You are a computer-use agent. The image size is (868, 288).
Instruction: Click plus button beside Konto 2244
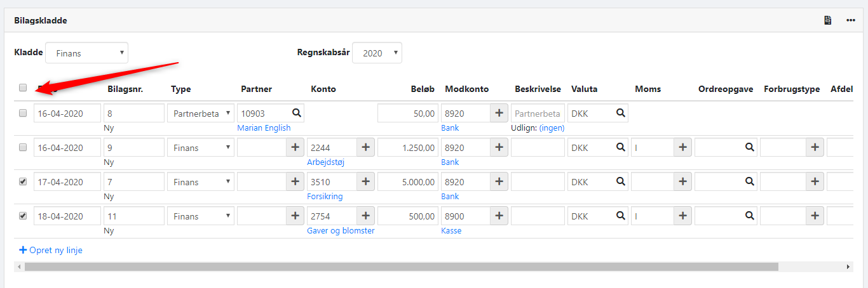[x=365, y=148]
